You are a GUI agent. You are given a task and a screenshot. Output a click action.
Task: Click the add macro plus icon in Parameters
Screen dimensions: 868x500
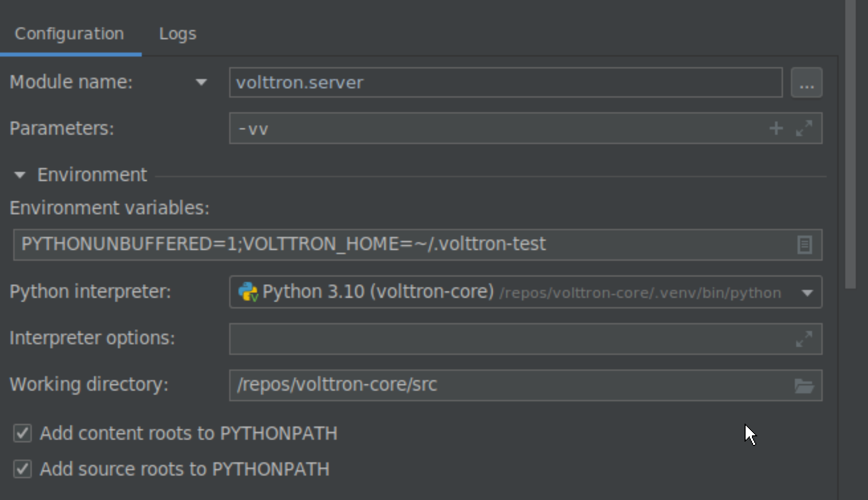[x=775, y=128]
